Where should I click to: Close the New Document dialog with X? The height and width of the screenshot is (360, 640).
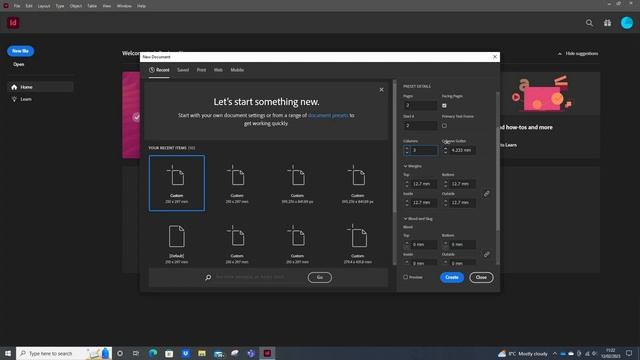click(495, 57)
